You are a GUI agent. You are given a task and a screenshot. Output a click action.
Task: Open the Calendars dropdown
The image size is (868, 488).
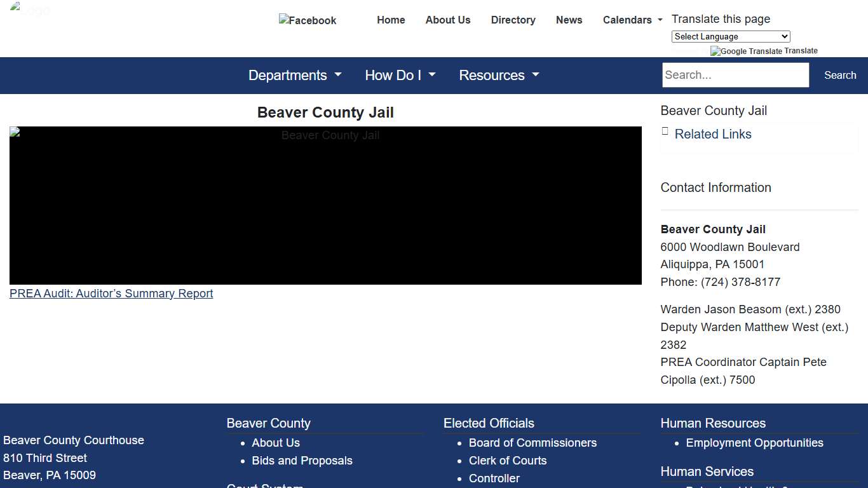coord(632,20)
